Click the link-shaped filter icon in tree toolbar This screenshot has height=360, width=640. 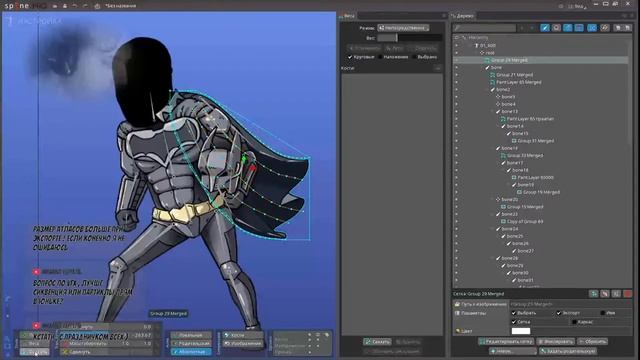[x=604, y=28]
